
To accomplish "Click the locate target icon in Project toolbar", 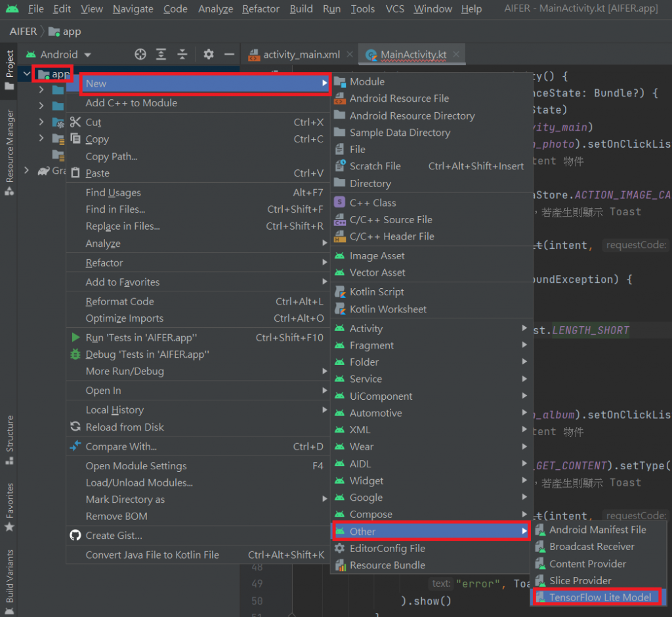I will point(140,54).
